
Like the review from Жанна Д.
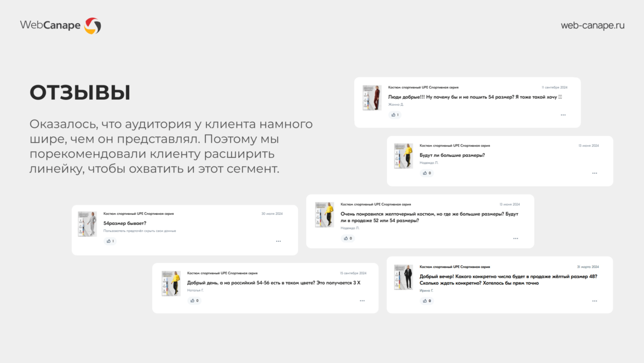395,115
